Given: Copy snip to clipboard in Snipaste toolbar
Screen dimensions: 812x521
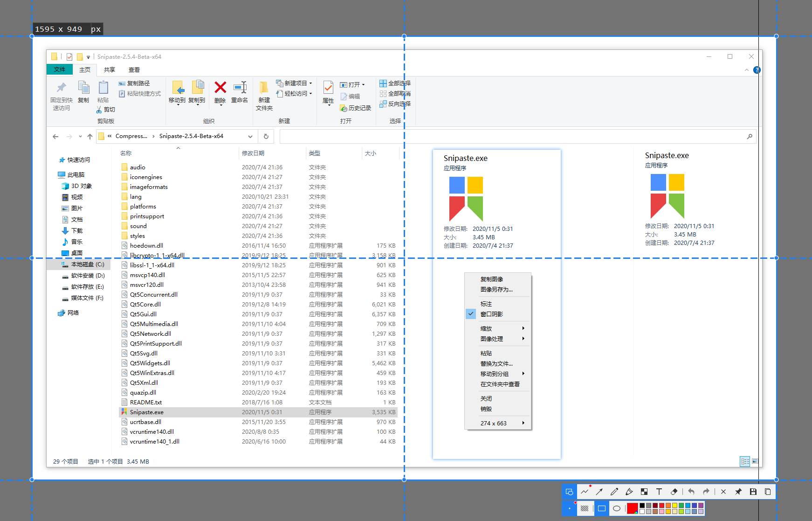Looking at the screenshot, I should coord(768,492).
